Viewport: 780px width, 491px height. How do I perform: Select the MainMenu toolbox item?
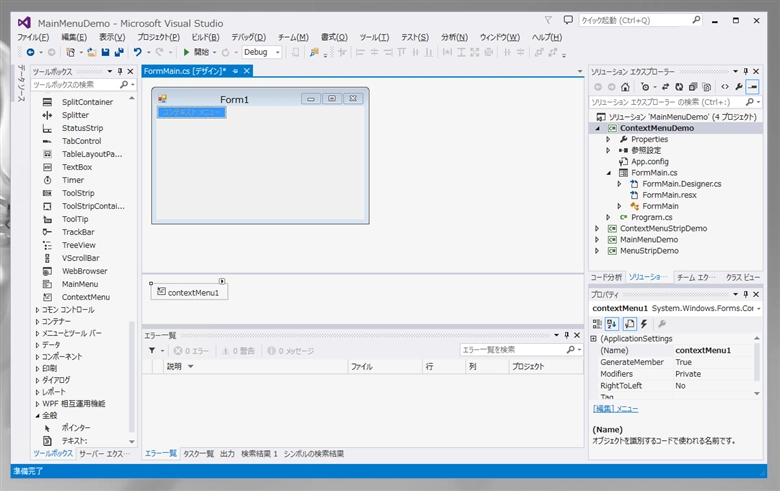click(x=80, y=284)
